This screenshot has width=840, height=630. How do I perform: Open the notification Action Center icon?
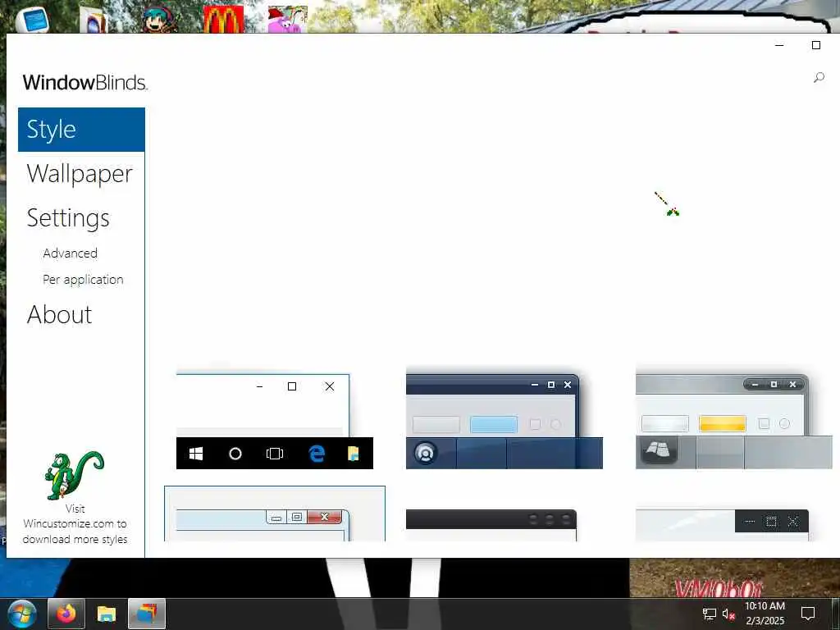(x=808, y=614)
